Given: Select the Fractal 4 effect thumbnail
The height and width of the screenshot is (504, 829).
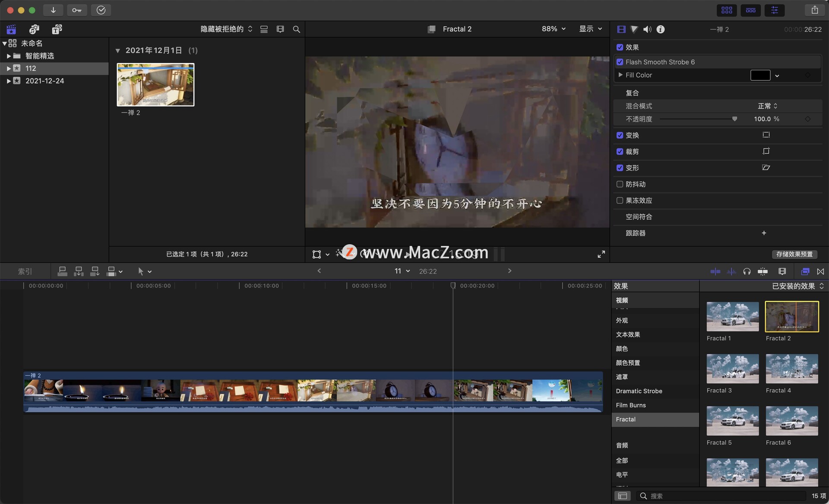Looking at the screenshot, I should (791, 369).
